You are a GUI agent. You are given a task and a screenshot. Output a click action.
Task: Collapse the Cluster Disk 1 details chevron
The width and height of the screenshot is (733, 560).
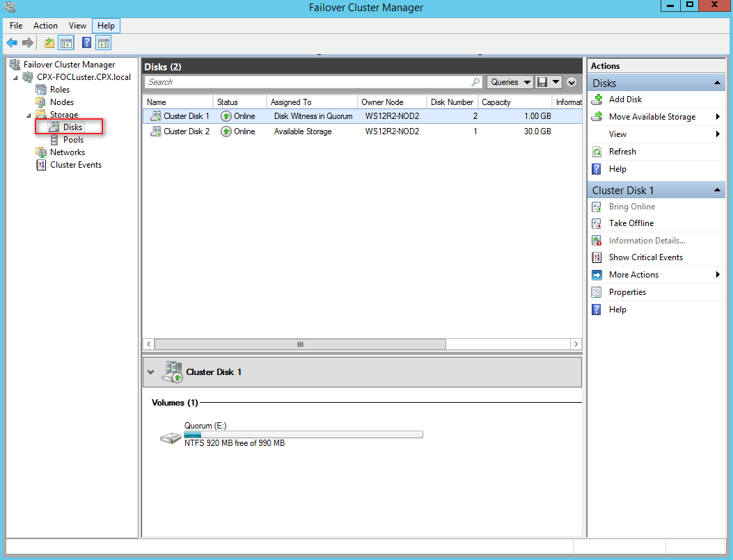pos(150,372)
